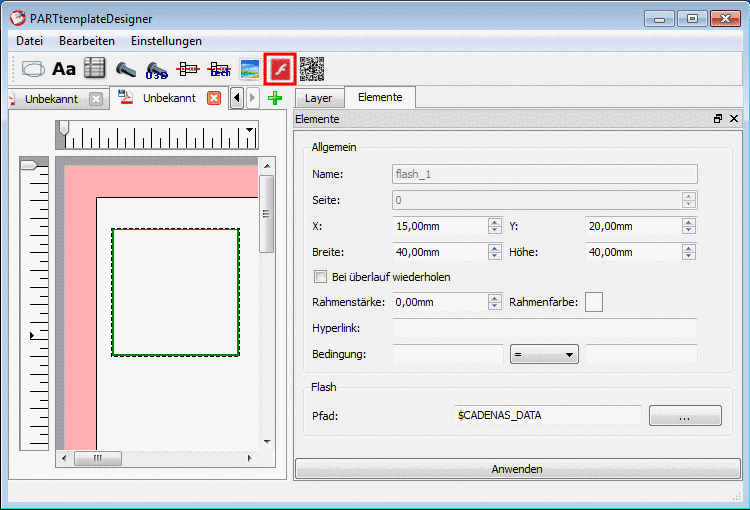Click the X position spinner
Screen dimensions: 750x510
click(495, 226)
